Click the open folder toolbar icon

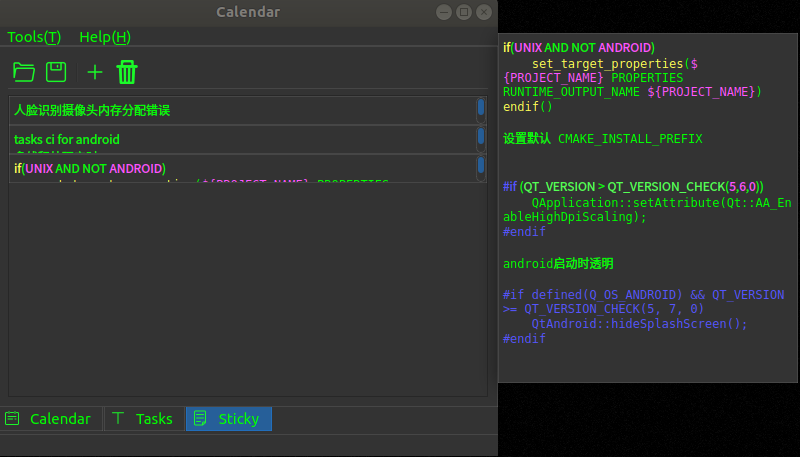click(23, 72)
